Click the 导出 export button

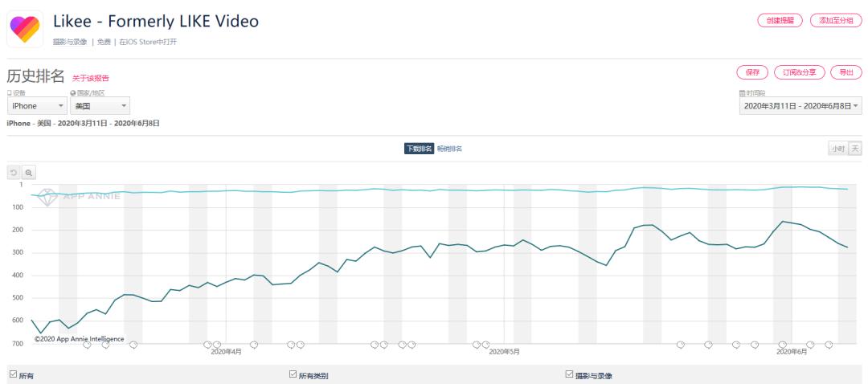(845, 72)
